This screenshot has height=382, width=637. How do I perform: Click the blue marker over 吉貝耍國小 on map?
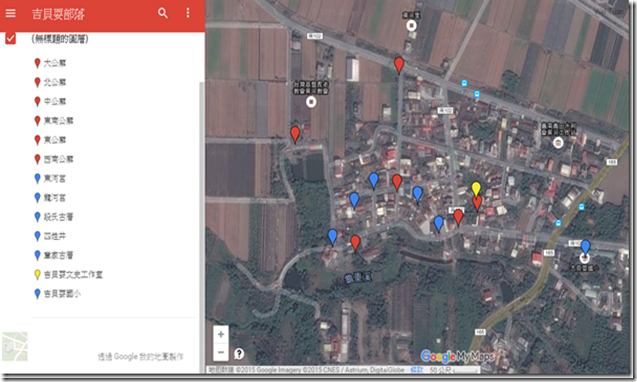click(x=585, y=247)
